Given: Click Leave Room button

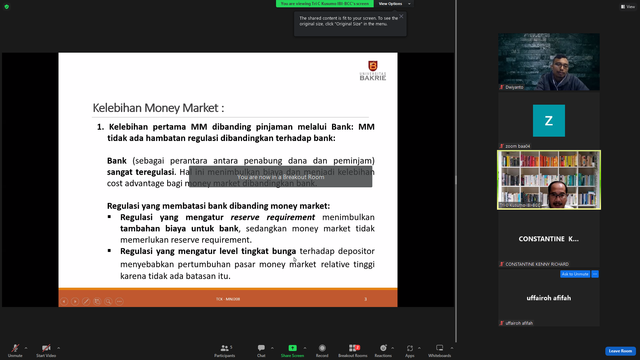Looking at the screenshot, I should [x=620, y=351].
